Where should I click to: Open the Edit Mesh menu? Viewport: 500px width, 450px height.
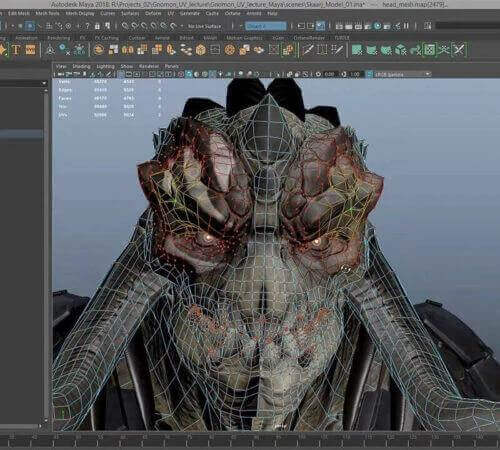(19, 14)
